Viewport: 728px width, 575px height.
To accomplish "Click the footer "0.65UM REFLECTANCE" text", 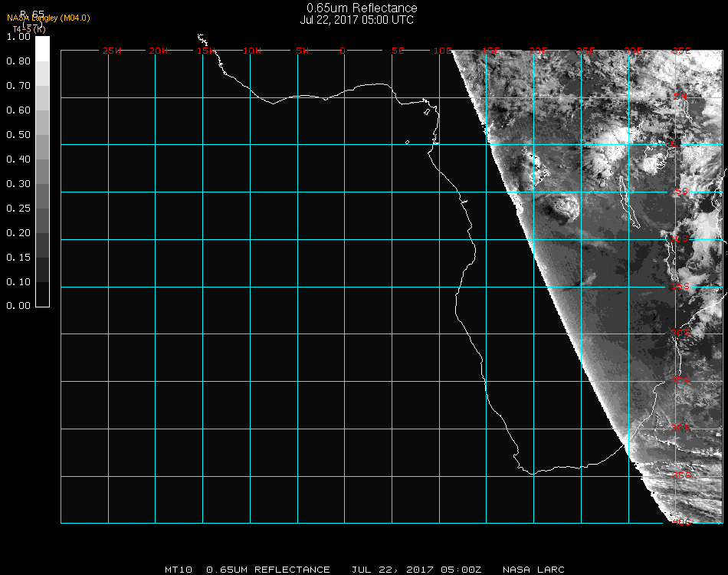I will click(268, 570).
